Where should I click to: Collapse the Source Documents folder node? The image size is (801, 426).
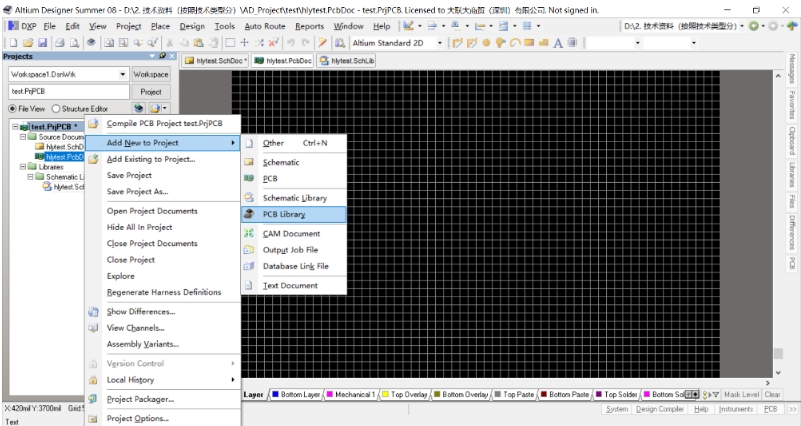[x=23, y=137]
